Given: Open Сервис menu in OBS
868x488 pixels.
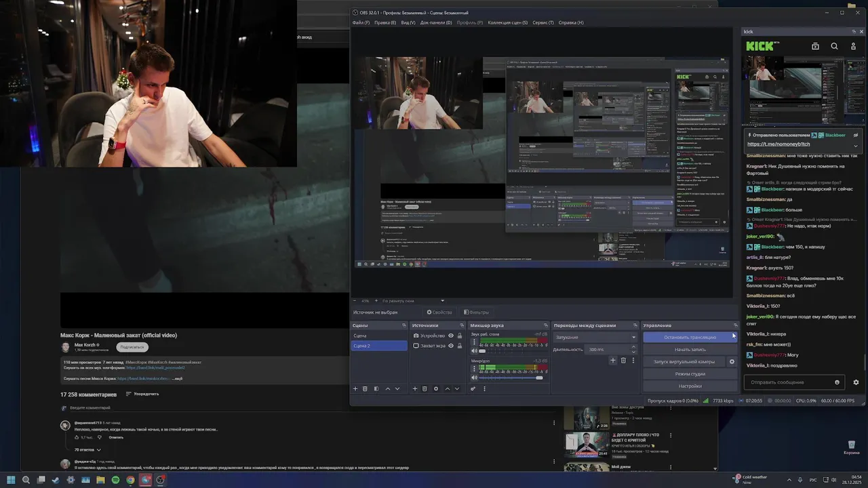Looking at the screenshot, I should (x=543, y=22).
